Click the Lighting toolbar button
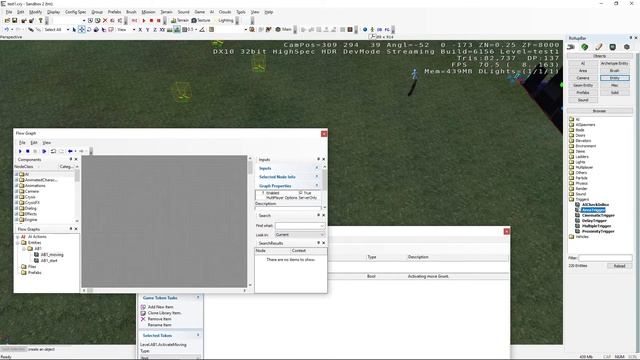This screenshot has width=640, height=360. click(225, 20)
